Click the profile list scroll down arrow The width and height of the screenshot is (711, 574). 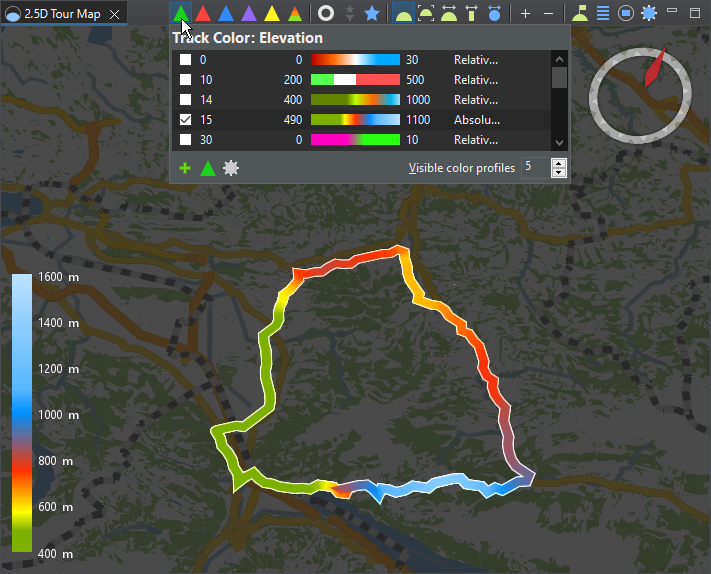point(560,142)
